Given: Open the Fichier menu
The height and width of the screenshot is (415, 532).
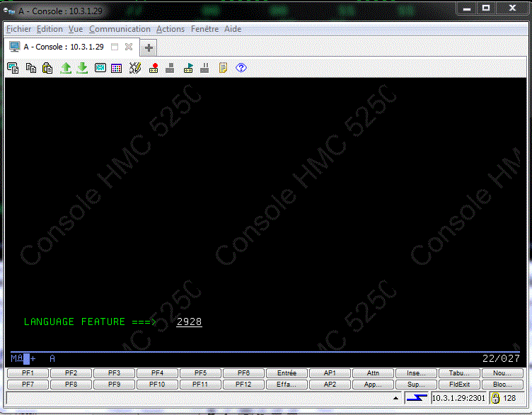Looking at the screenshot, I should tap(18, 29).
